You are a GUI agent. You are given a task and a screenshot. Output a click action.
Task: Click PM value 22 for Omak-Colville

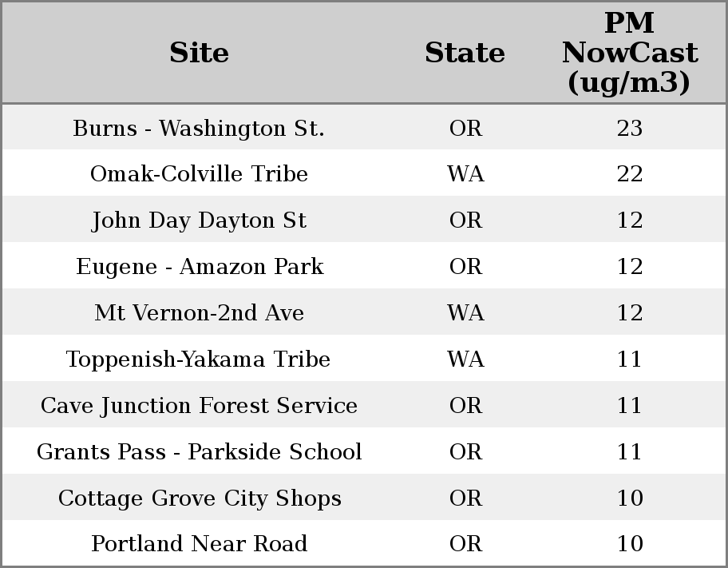click(629, 174)
